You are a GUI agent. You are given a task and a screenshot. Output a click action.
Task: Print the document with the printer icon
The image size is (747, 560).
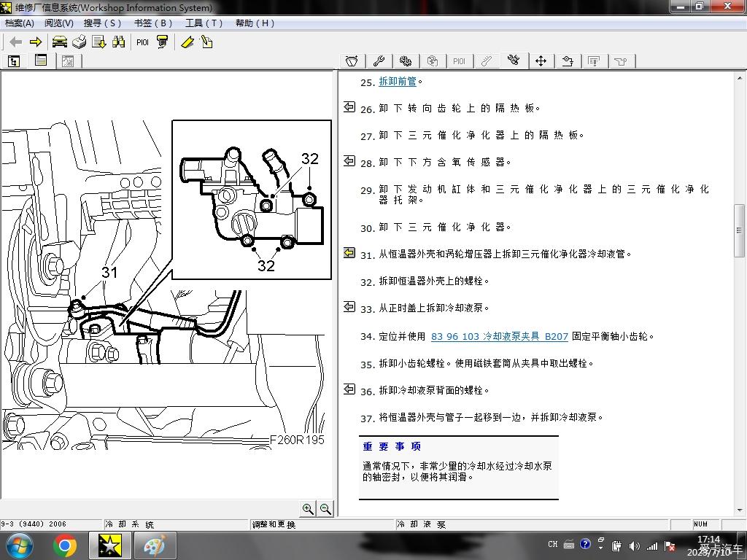point(79,42)
